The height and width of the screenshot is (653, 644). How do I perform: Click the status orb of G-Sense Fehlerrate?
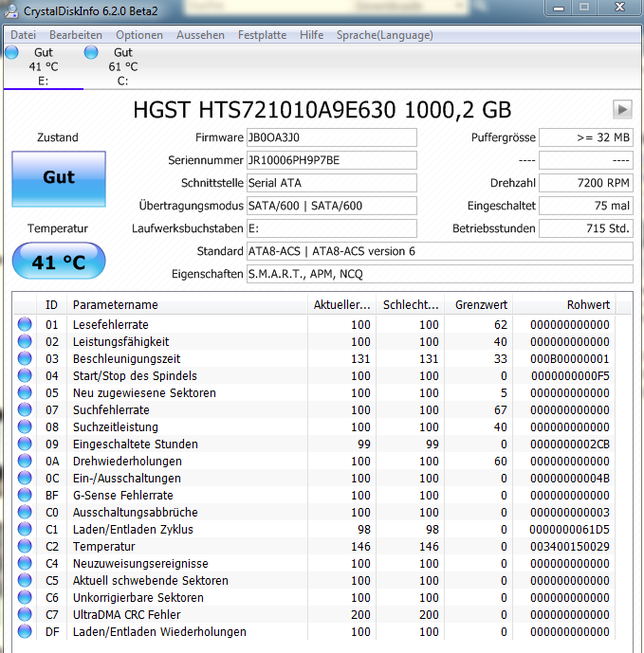tap(25, 495)
